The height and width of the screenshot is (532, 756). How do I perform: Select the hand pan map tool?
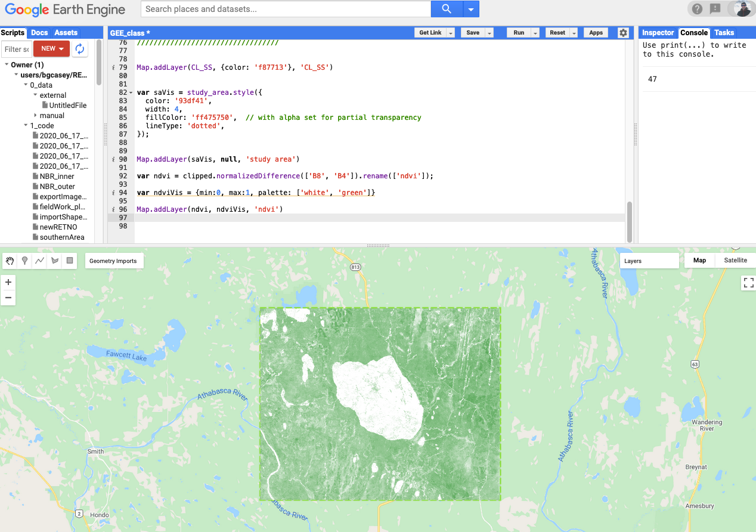pyautogui.click(x=10, y=261)
